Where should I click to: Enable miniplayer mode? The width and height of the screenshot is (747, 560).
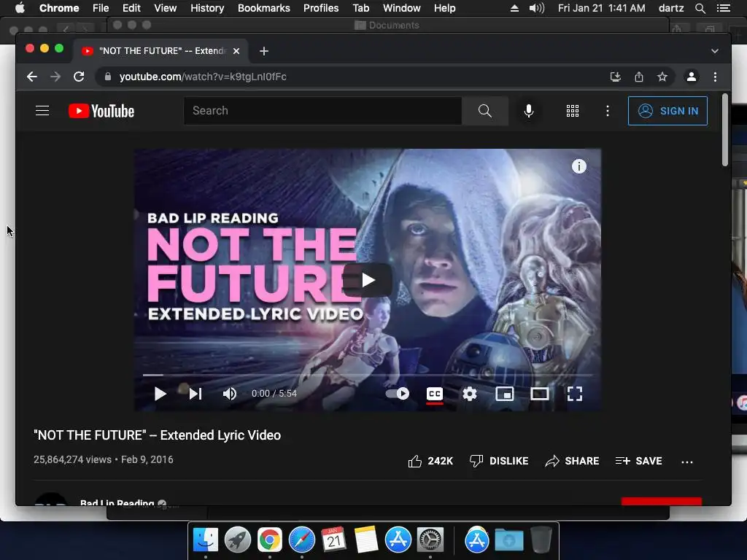point(505,394)
